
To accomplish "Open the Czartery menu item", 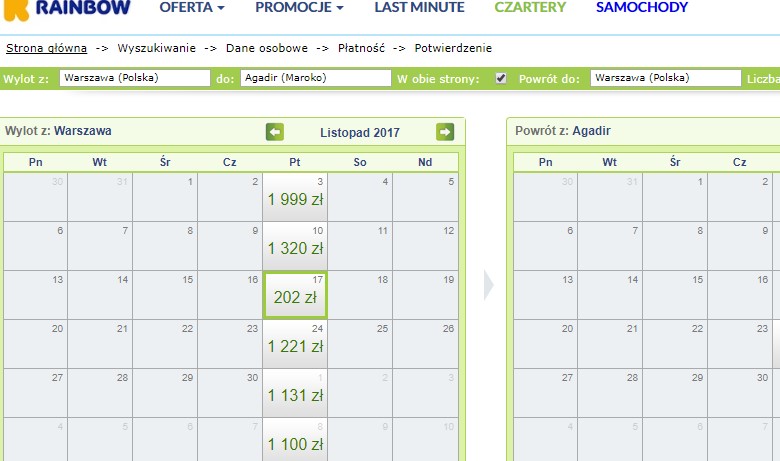I will tap(530, 8).
